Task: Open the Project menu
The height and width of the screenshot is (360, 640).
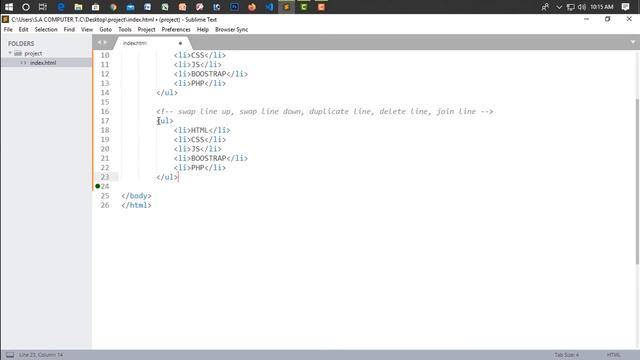Action: 146,29
